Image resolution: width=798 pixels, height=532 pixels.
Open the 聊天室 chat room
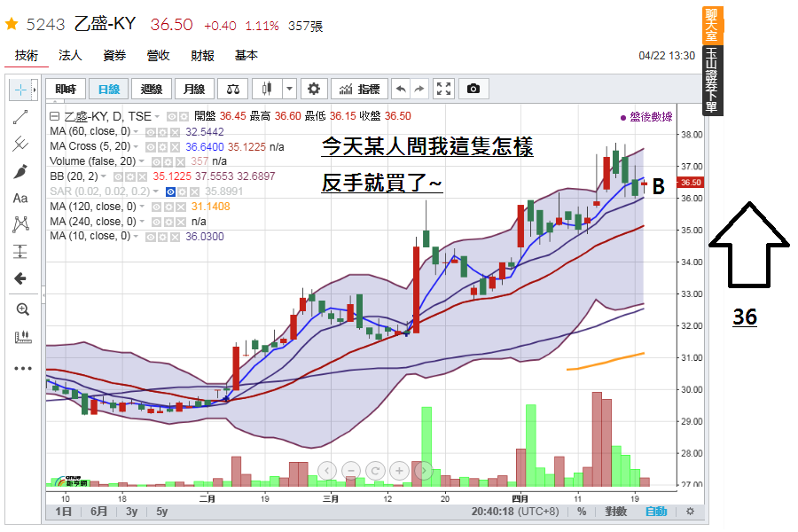coord(711,25)
